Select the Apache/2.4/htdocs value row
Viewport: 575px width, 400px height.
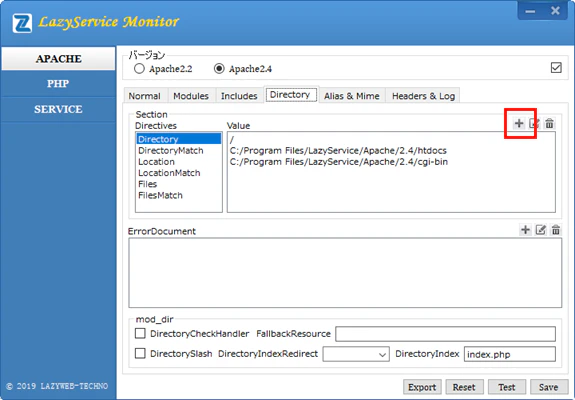click(391, 151)
